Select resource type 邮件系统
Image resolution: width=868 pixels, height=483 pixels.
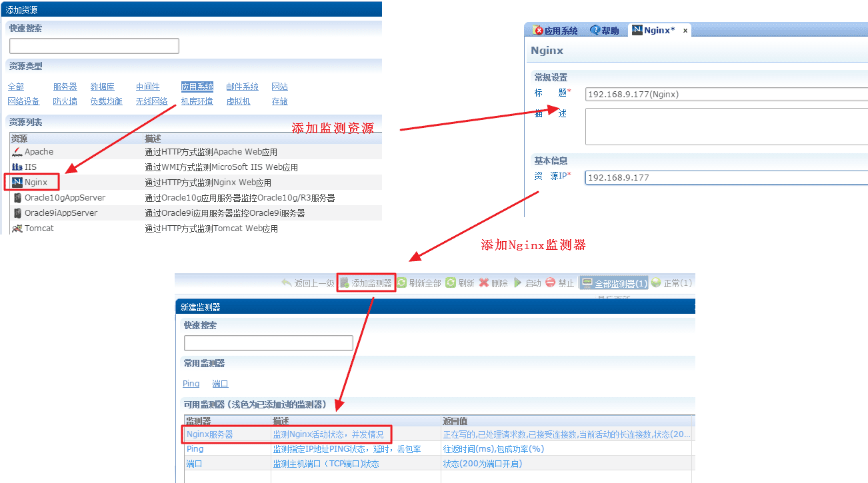pos(243,87)
